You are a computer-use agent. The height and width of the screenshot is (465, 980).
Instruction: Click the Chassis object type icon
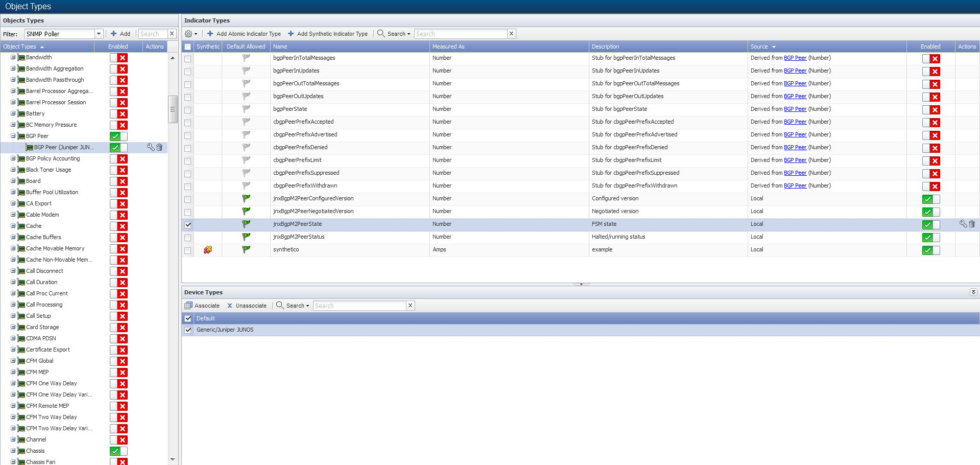(21, 451)
